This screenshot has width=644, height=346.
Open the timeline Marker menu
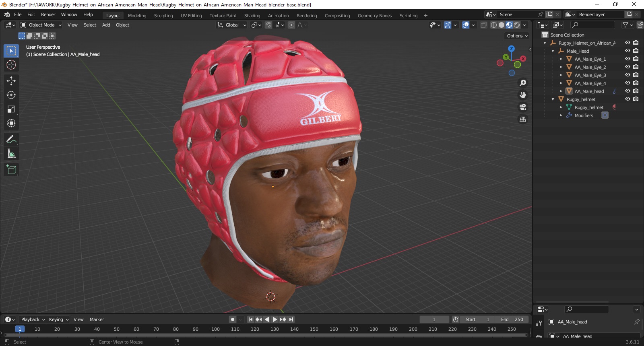pyautogui.click(x=97, y=319)
